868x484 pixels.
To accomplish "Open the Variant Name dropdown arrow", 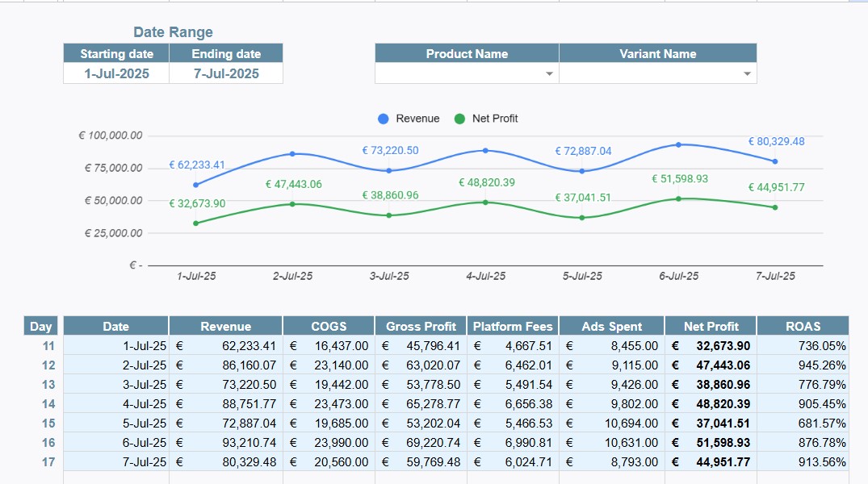I will coord(747,73).
